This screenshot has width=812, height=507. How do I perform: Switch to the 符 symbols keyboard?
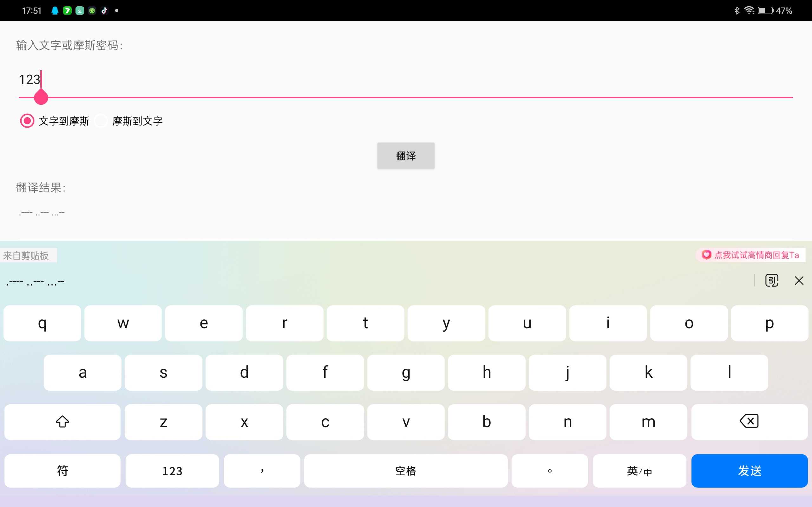[62, 471]
